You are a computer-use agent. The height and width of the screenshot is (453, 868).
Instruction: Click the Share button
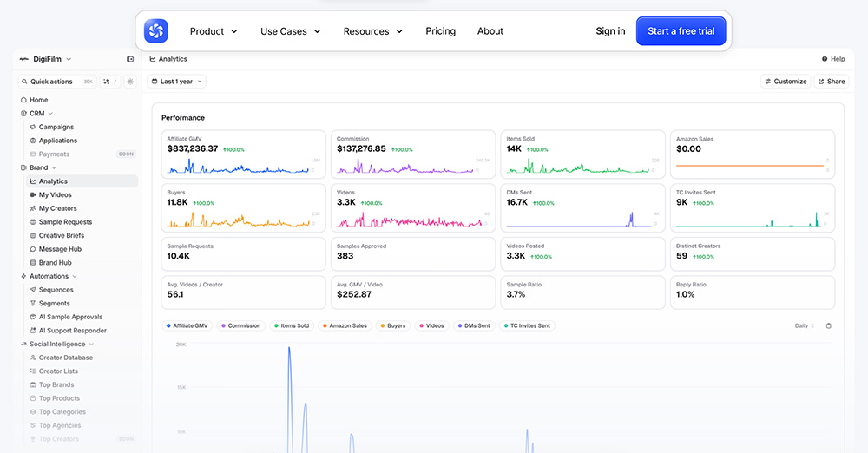click(832, 82)
